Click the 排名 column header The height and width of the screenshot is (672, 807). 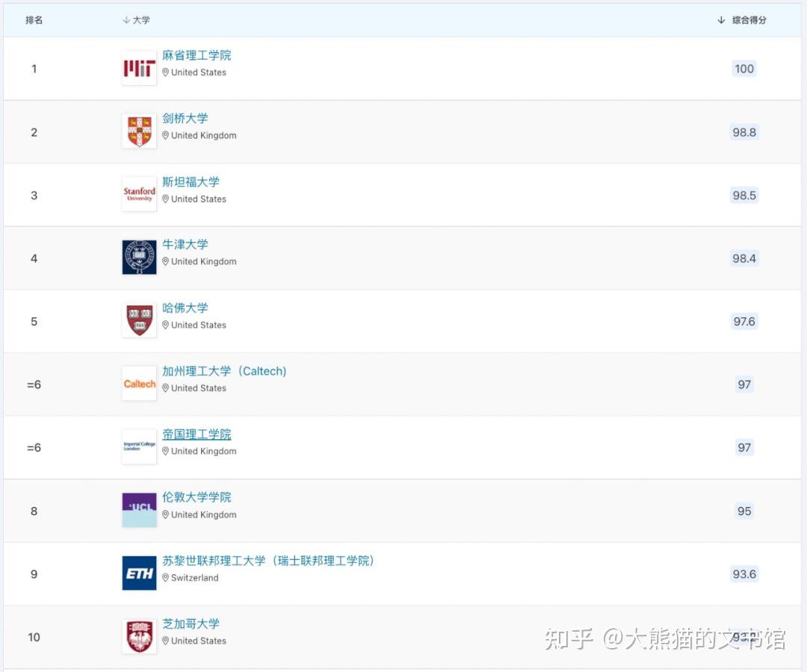pyautogui.click(x=33, y=20)
